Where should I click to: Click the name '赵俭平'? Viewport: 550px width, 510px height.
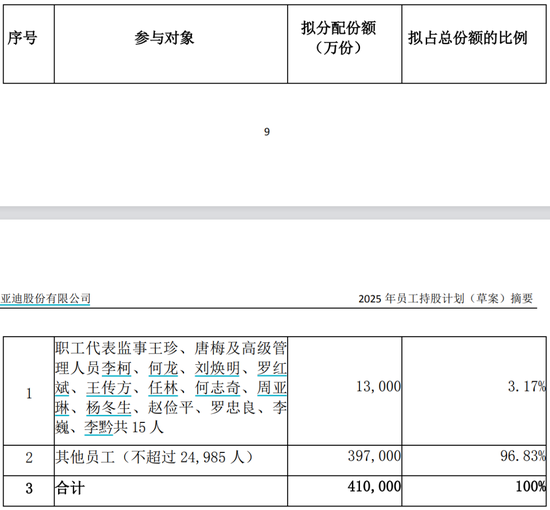171,408
